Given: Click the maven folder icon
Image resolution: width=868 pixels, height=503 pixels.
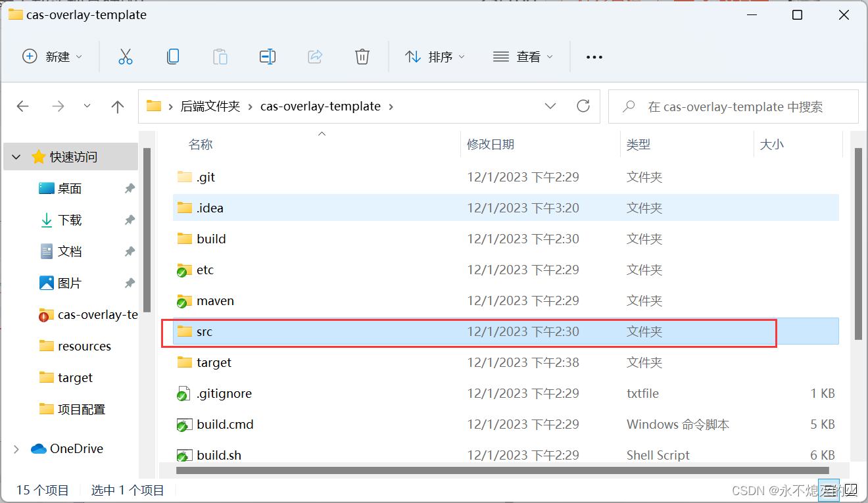Looking at the screenshot, I should coord(184,301).
